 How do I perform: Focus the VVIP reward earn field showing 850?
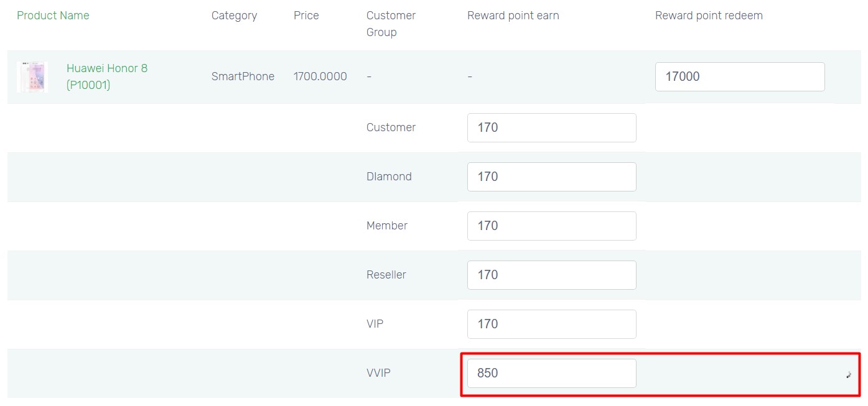[552, 373]
